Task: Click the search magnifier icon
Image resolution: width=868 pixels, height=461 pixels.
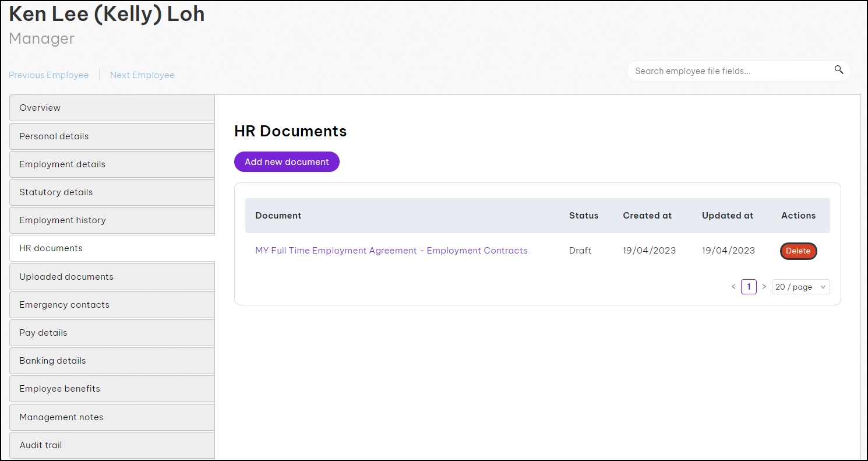Action: (839, 70)
